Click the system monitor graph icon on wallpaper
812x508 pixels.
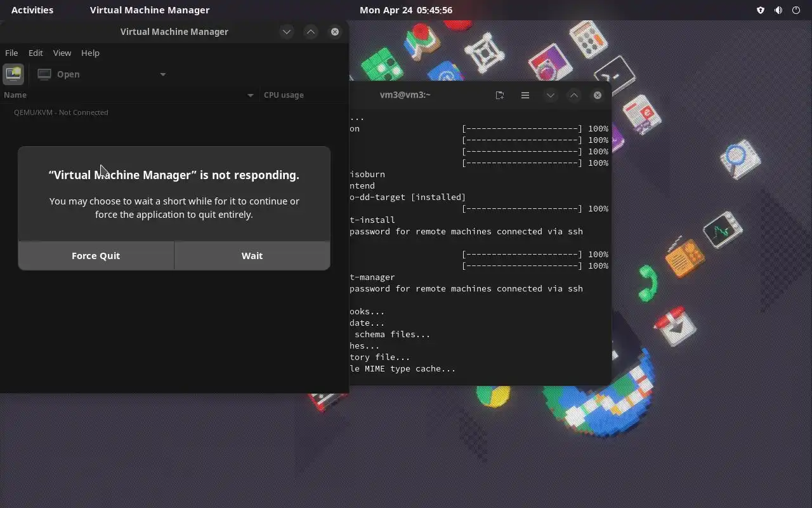(x=723, y=230)
